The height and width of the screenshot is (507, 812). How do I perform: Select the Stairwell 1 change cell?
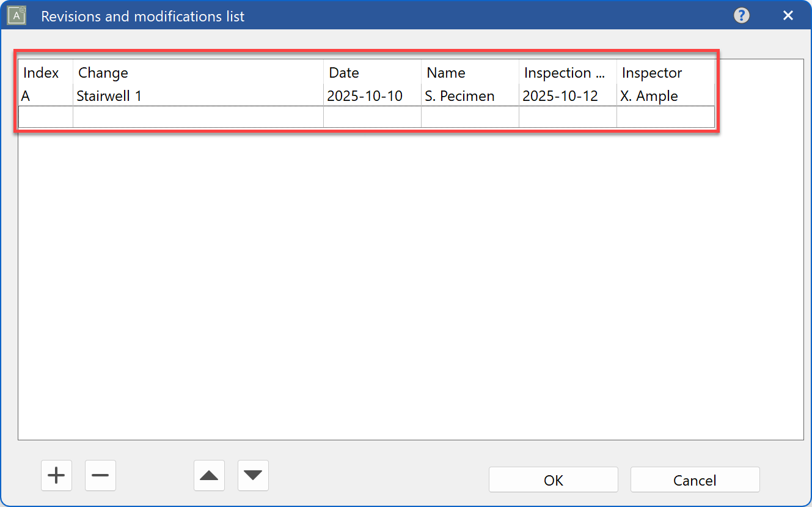point(198,96)
